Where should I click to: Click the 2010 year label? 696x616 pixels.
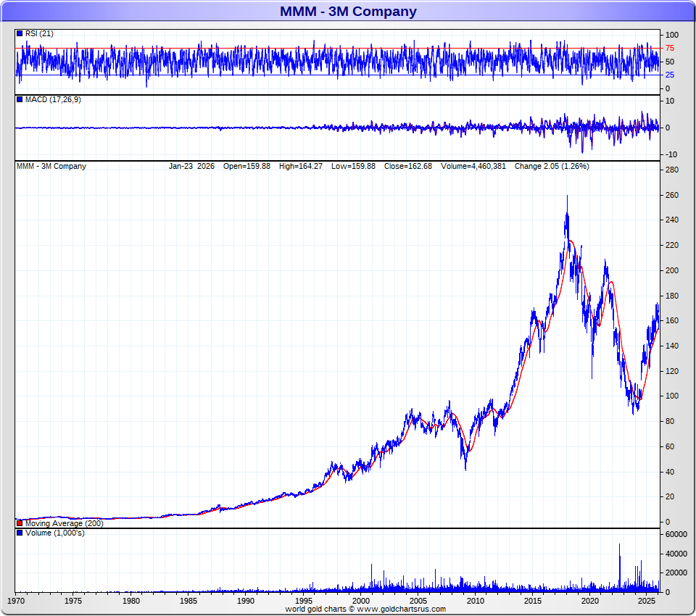coord(476,601)
